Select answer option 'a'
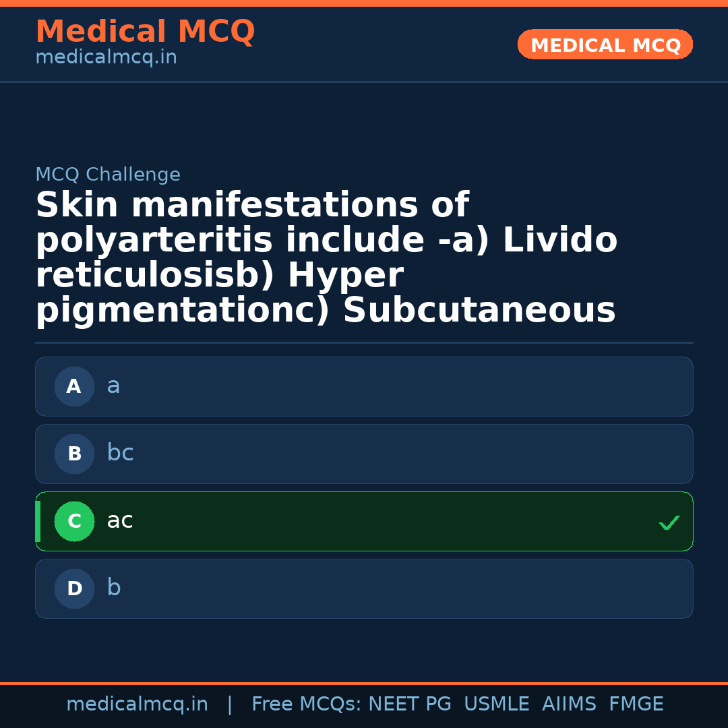 pos(364,387)
